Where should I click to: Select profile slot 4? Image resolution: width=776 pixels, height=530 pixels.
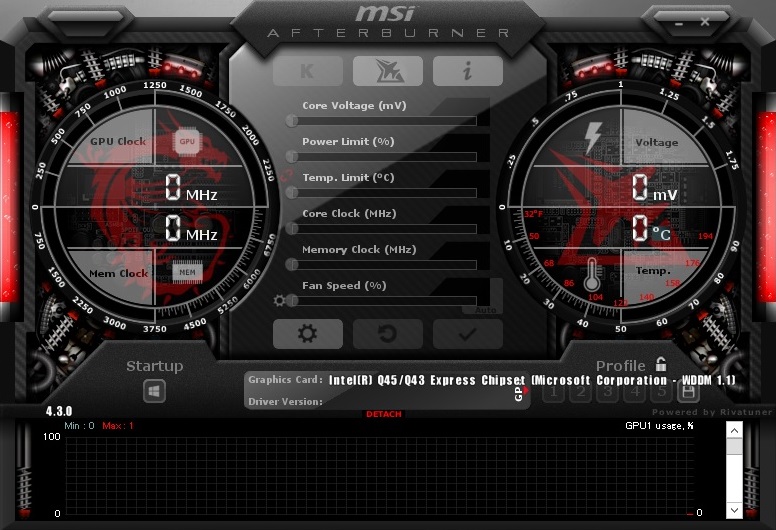coord(634,392)
